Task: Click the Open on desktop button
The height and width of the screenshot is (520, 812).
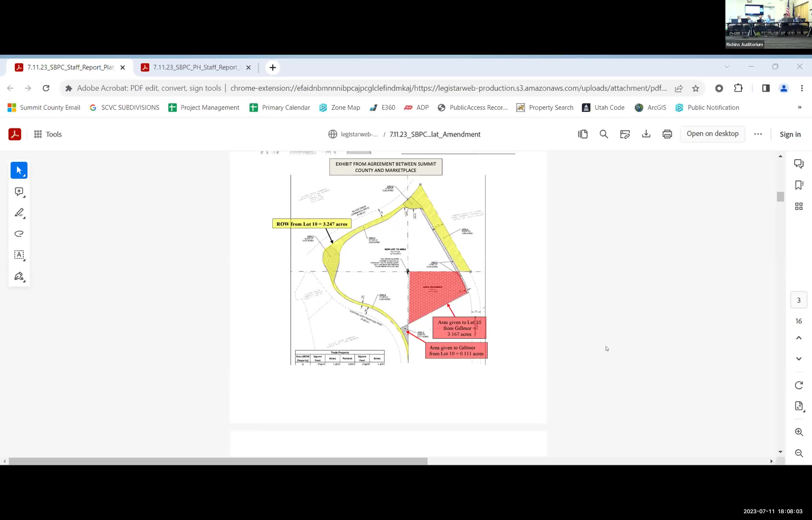Action: coord(712,134)
